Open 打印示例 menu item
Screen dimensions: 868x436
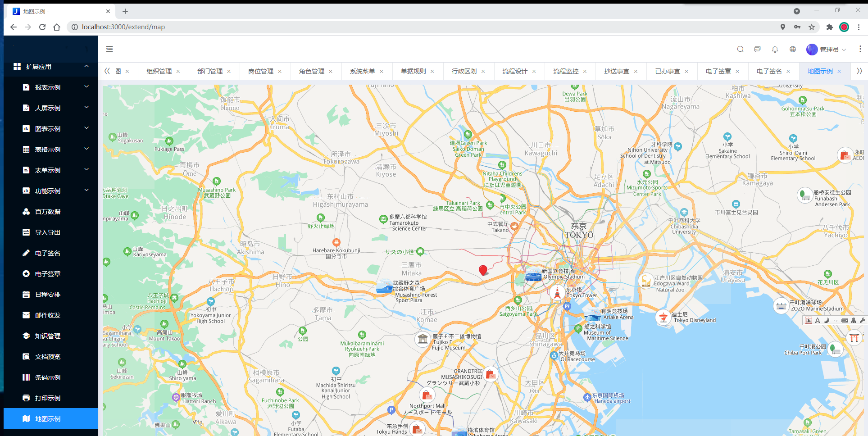tap(50, 398)
